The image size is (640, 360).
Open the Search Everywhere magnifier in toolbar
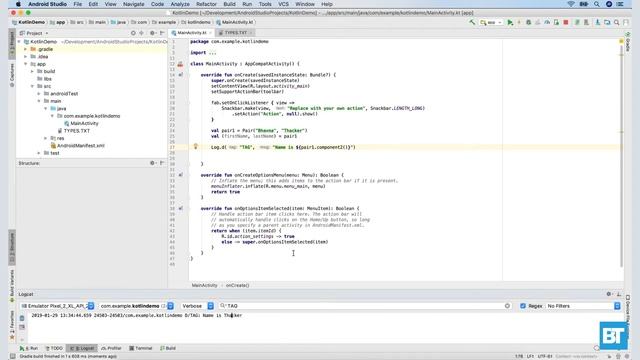(616, 22)
